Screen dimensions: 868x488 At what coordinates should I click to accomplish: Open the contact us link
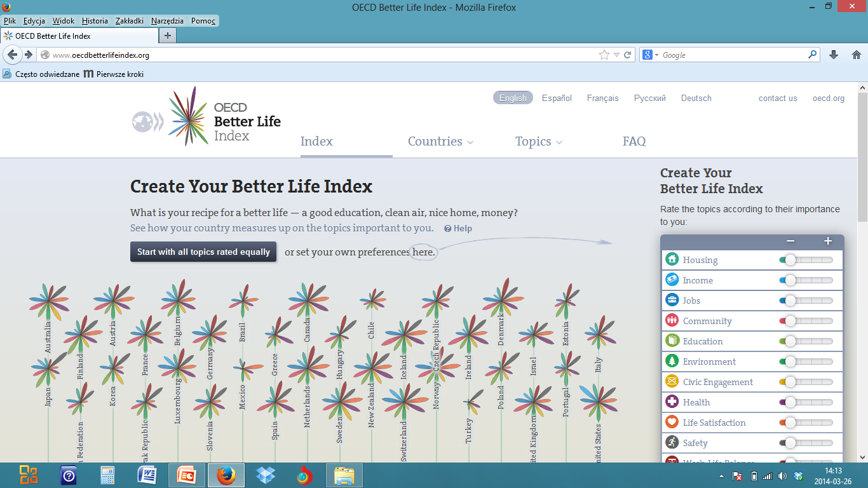(778, 98)
